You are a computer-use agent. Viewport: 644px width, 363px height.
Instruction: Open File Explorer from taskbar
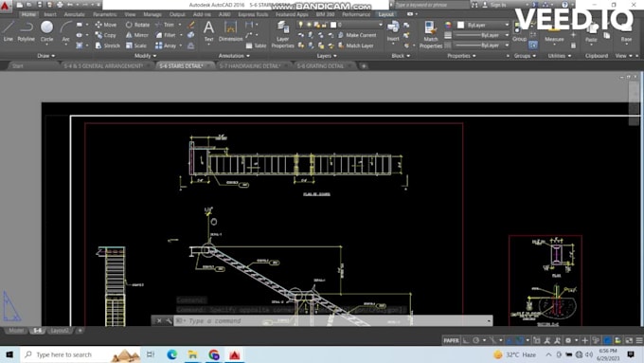(193, 354)
